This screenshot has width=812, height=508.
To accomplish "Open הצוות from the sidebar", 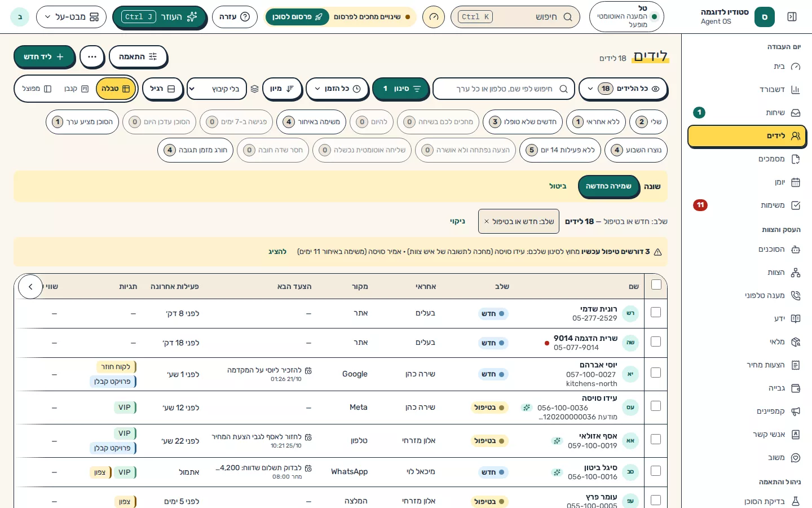I will click(747, 273).
